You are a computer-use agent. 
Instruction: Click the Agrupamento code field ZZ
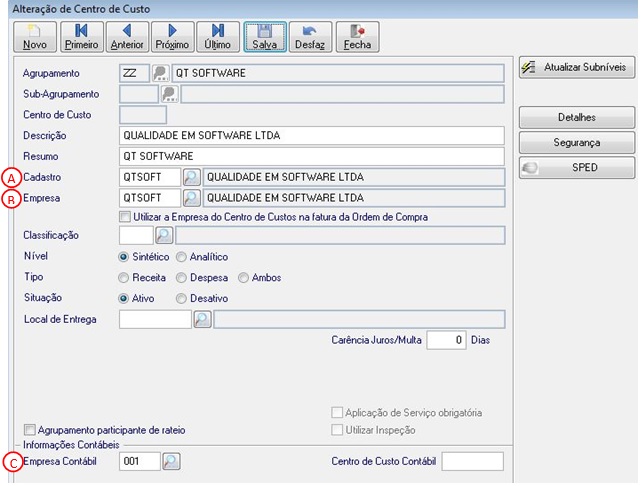(x=134, y=74)
